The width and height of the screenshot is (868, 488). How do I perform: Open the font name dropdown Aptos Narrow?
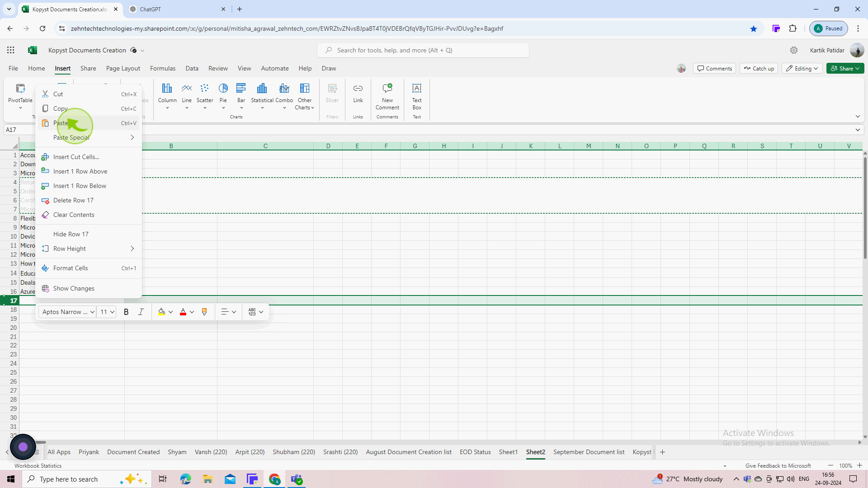pos(67,312)
